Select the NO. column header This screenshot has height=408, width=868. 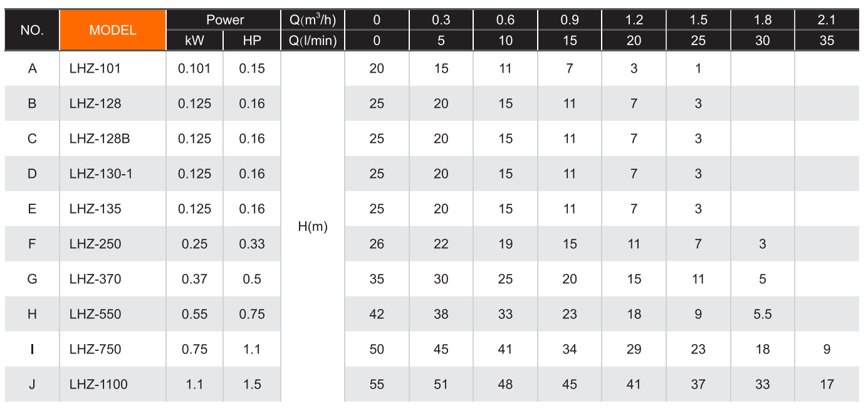tap(32, 30)
